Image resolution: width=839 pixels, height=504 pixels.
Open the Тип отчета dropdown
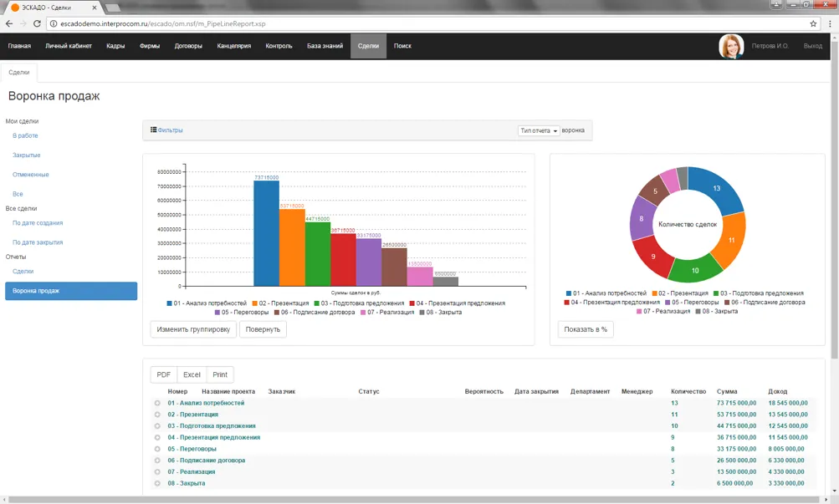pyautogui.click(x=538, y=130)
